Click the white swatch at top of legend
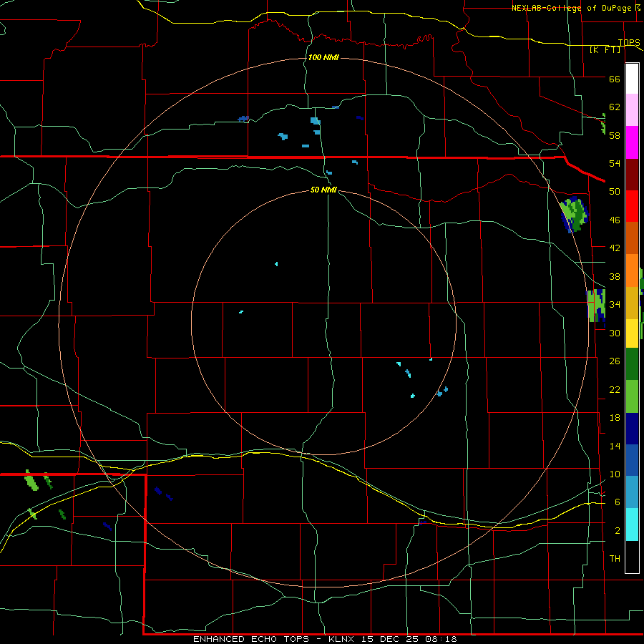The width and height of the screenshot is (644, 644). point(632,79)
